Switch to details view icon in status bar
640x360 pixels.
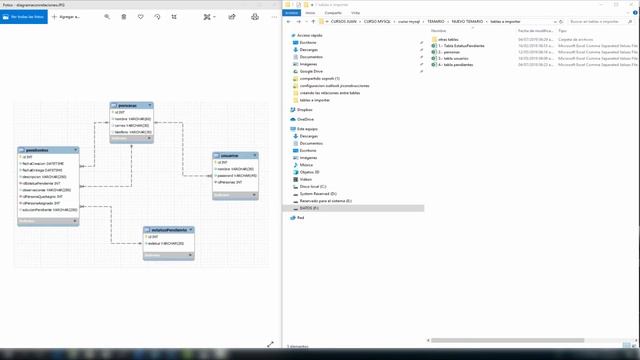(627, 346)
